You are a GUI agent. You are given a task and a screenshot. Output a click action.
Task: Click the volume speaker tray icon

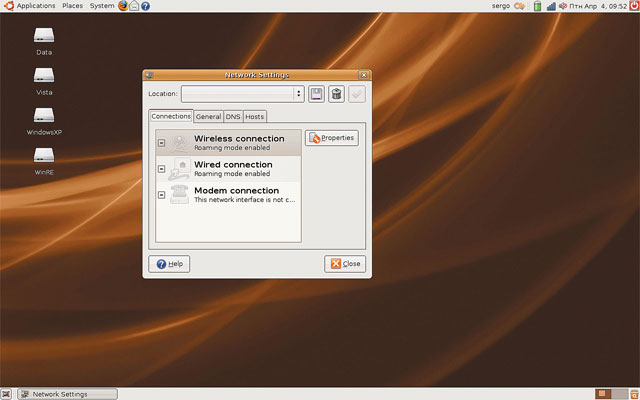(563, 6)
